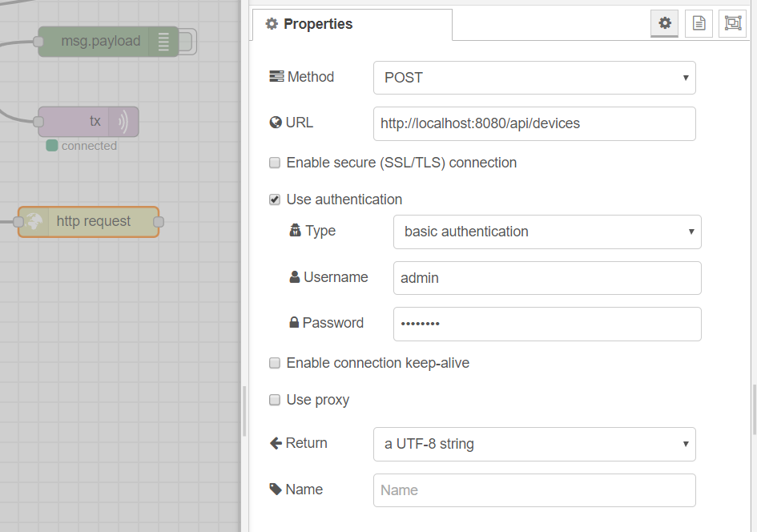Open the Return dropdown showing UTF-8 string
The width and height of the screenshot is (757, 532).
(x=534, y=444)
